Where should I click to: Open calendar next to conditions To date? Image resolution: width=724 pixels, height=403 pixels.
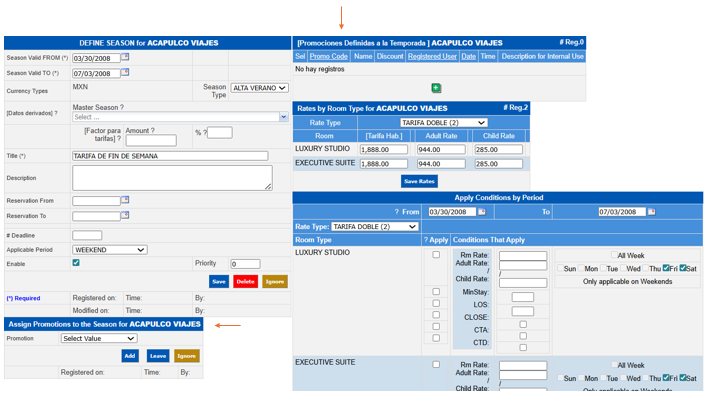[x=651, y=212]
